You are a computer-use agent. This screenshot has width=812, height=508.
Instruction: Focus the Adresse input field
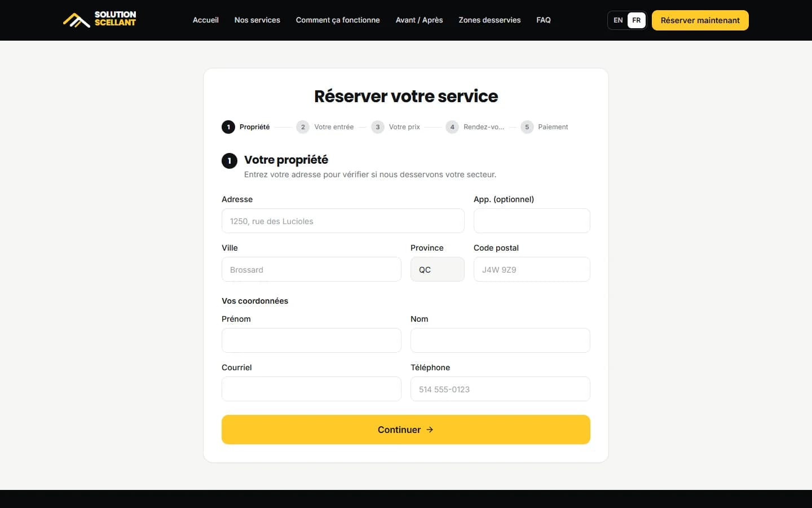click(x=343, y=221)
